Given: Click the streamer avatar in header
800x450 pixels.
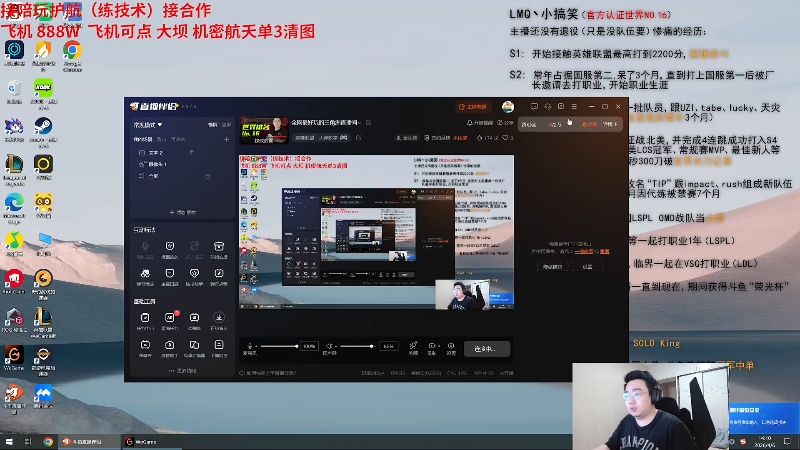Looking at the screenshot, I should pos(508,107).
